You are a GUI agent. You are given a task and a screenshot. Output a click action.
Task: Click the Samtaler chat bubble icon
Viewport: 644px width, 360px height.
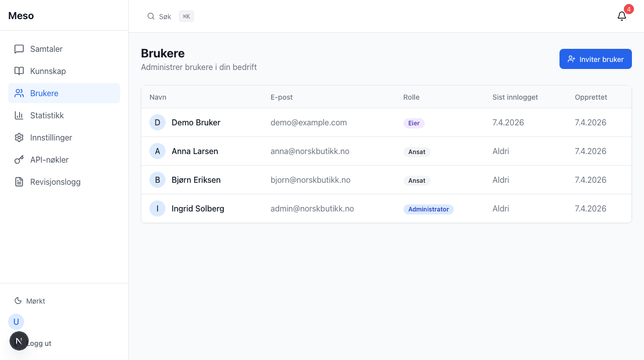click(x=19, y=49)
